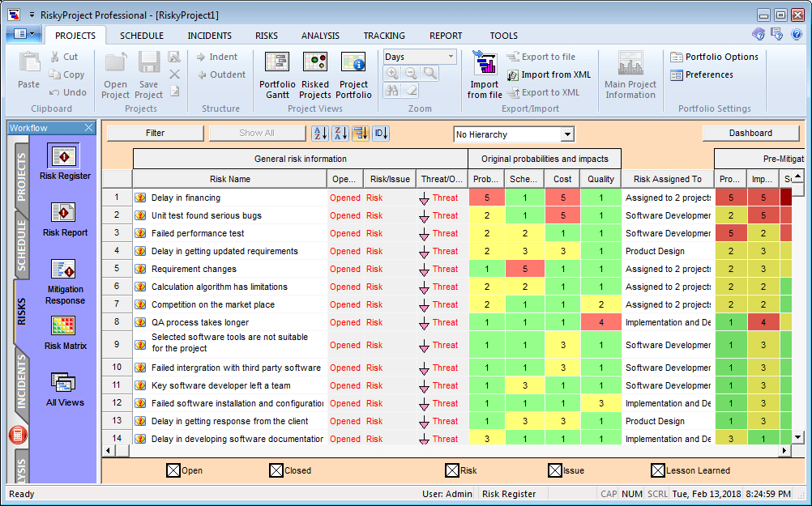
Task: Click the calculator icon in workflow bar
Action: pyautogui.click(x=18, y=435)
